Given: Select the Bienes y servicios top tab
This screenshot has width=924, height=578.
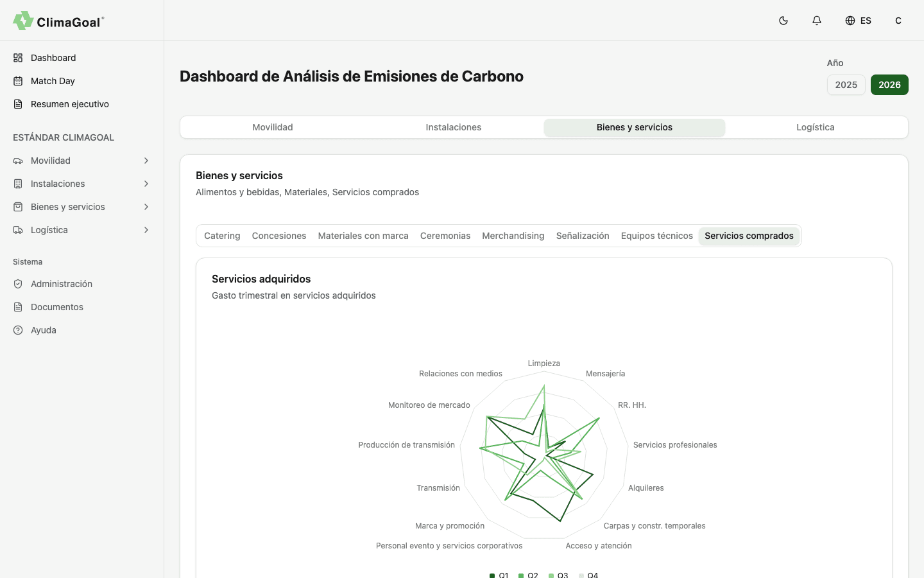Looking at the screenshot, I should (635, 127).
